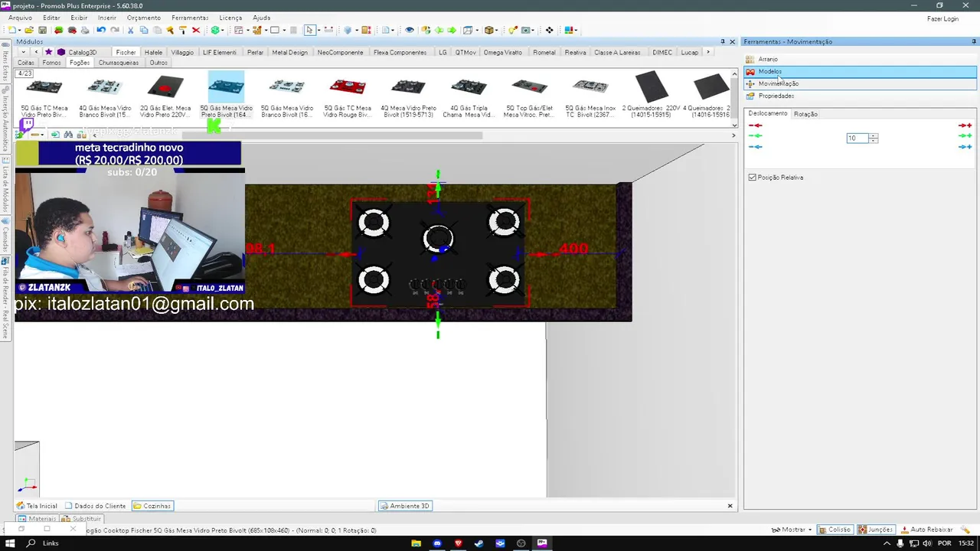Switch to the Rotação tab
This screenshot has width=980, height=551.
point(805,114)
